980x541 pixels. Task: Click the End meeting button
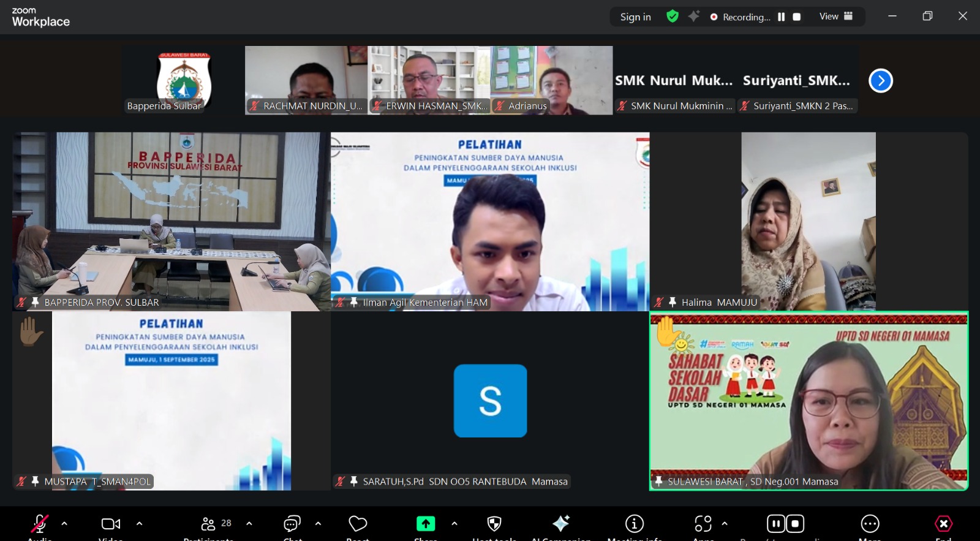(x=943, y=524)
